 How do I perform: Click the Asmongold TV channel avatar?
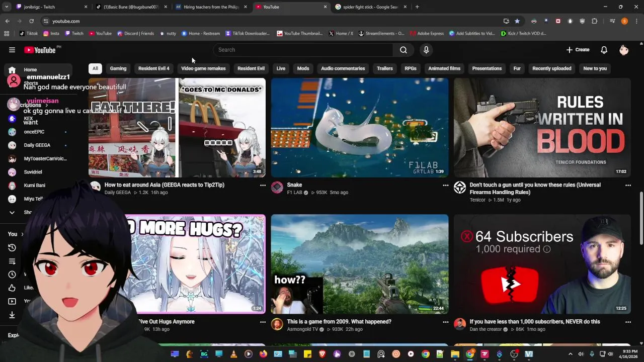click(x=277, y=324)
